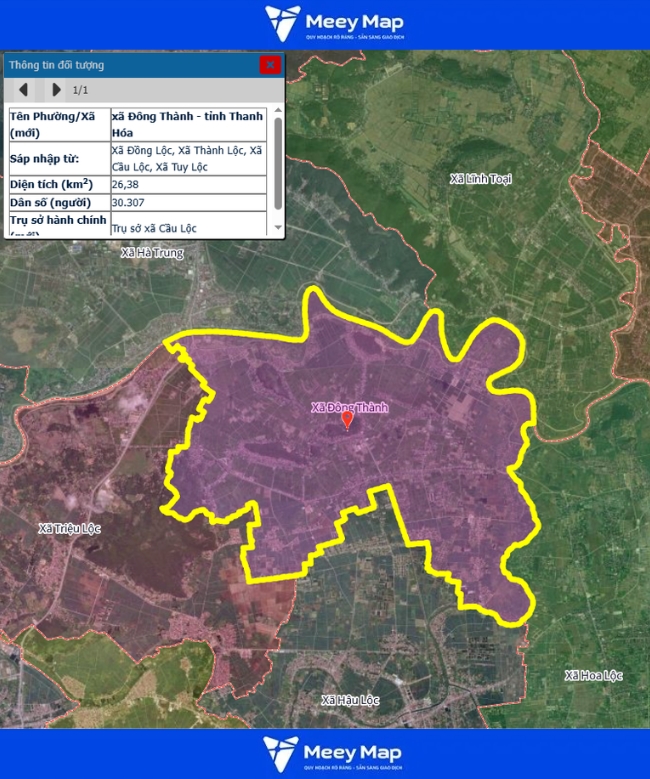650x779 pixels.
Task: Click the Tên Phường/Xã value cell
Action: 188,124
